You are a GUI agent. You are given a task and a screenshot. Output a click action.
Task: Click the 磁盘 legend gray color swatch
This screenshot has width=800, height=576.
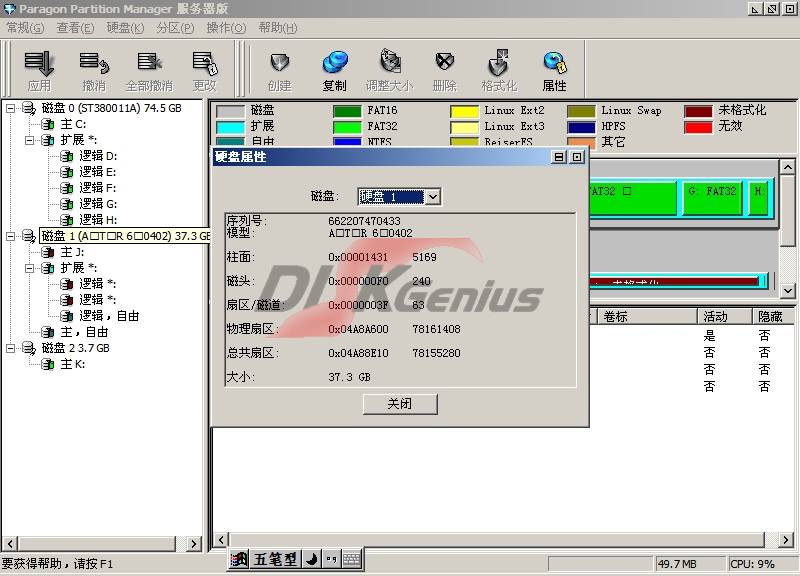pos(231,111)
